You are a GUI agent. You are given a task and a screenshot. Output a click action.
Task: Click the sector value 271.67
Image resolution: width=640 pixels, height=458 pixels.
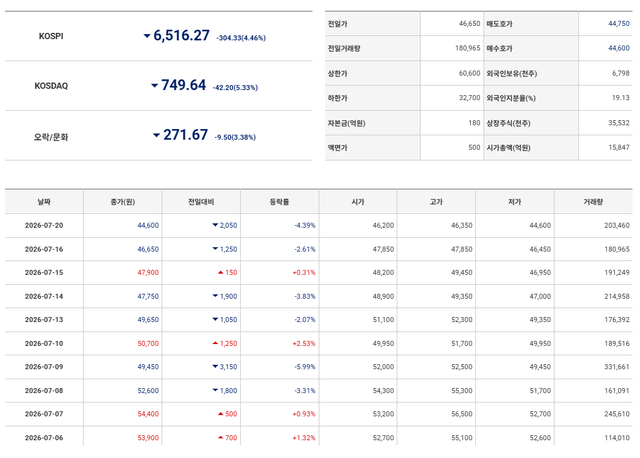point(185,135)
